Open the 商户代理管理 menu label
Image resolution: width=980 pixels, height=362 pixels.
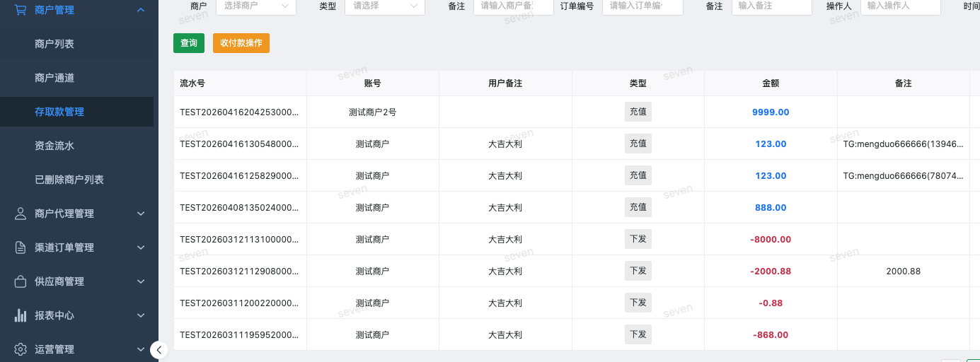pyautogui.click(x=64, y=214)
